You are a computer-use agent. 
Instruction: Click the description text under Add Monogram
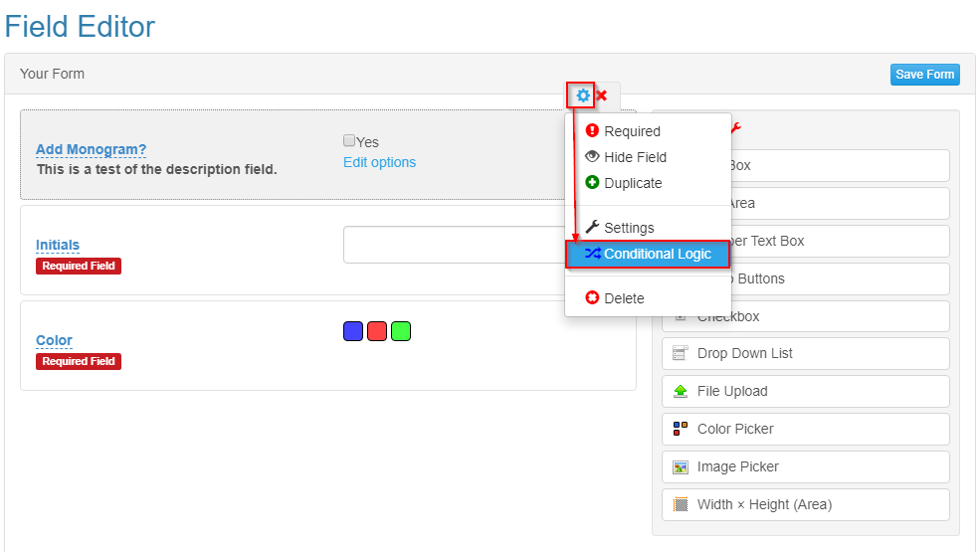(157, 169)
